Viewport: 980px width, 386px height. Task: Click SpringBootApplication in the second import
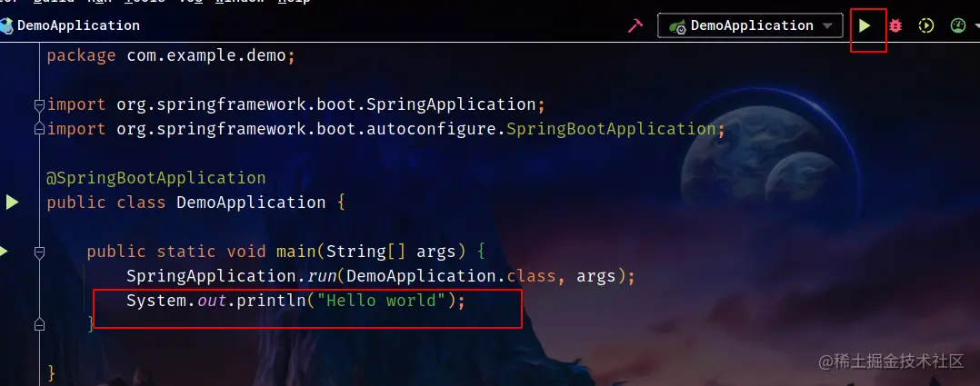click(x=611, y=129)
